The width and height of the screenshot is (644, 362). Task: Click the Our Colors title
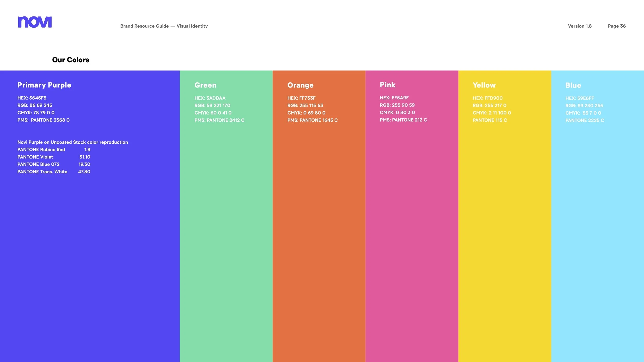70,60
